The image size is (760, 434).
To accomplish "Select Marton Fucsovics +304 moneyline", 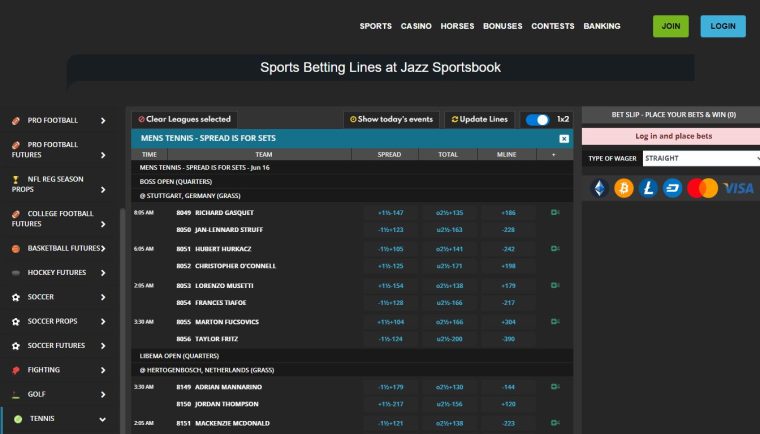I will (508, 322).
